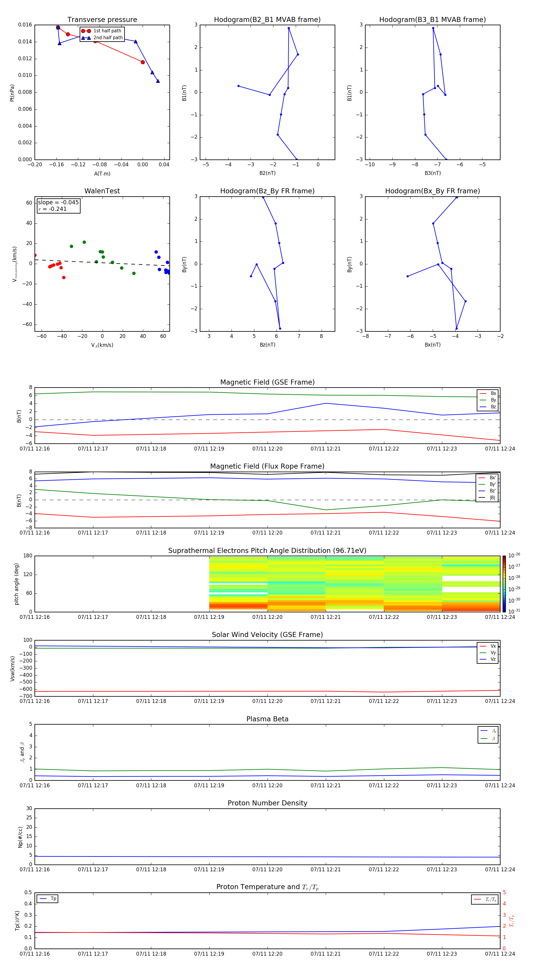This screenshot has width=535, height=980.
Task: Click the '10^-26' colorbar label
Action: 514,555
